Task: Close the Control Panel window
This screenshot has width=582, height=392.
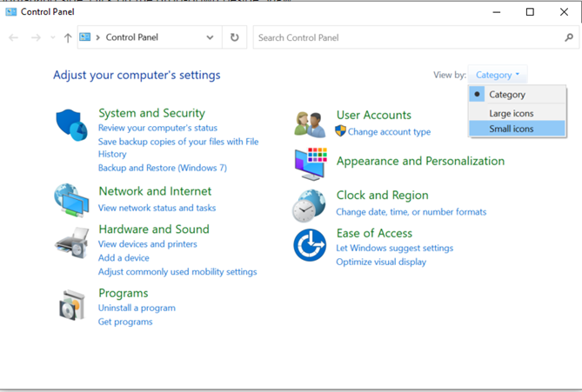Action: 564,12
